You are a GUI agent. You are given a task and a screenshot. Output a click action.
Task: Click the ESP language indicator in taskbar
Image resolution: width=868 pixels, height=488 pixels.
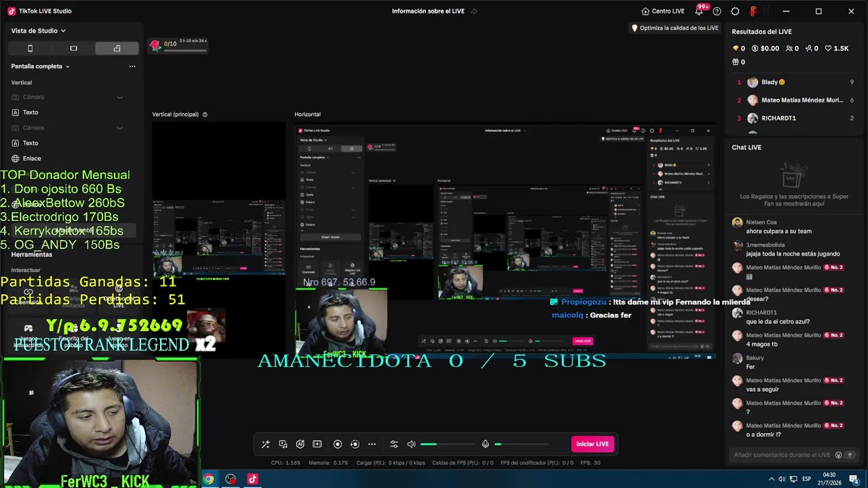[806, 479]
